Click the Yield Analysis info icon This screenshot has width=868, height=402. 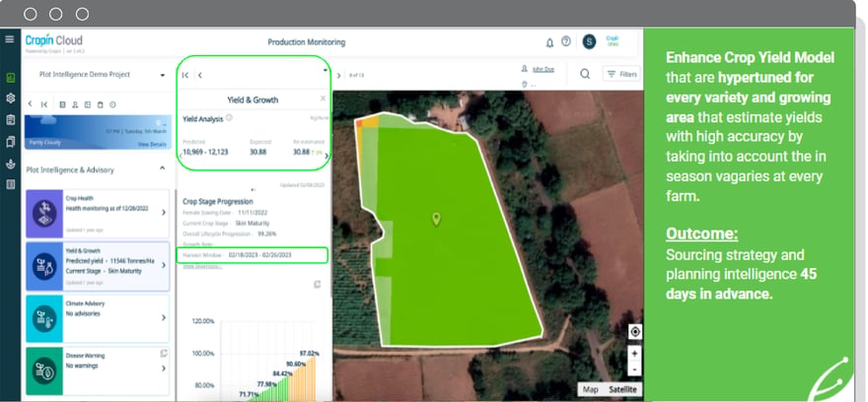pyautogui.click(x=229, y=118)
